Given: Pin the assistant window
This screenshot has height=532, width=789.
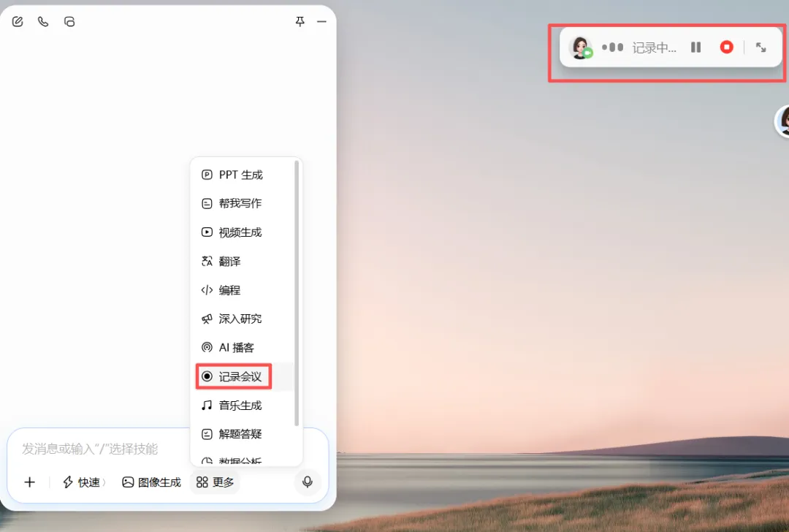Looking at the screenshot, I should point(300,22).
